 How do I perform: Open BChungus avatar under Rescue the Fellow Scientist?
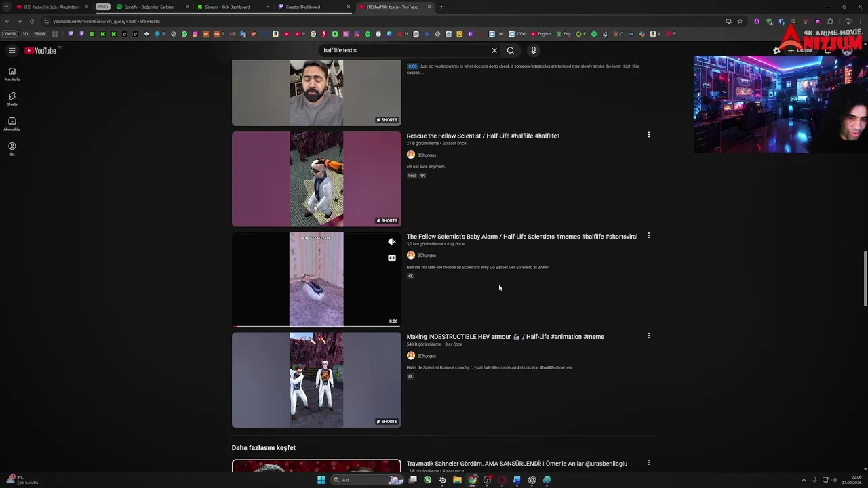411,155
